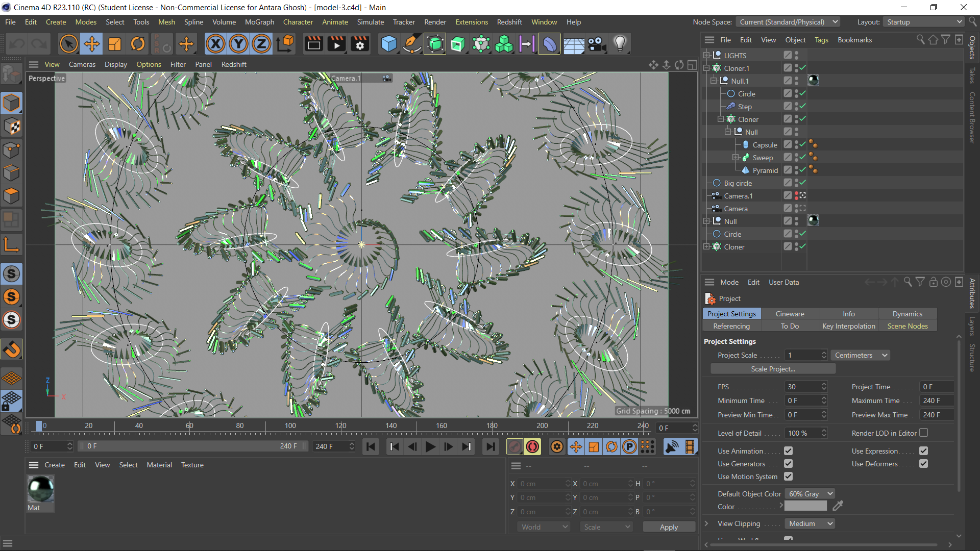Select the Move tool in top toolbar

coord(92,44)
